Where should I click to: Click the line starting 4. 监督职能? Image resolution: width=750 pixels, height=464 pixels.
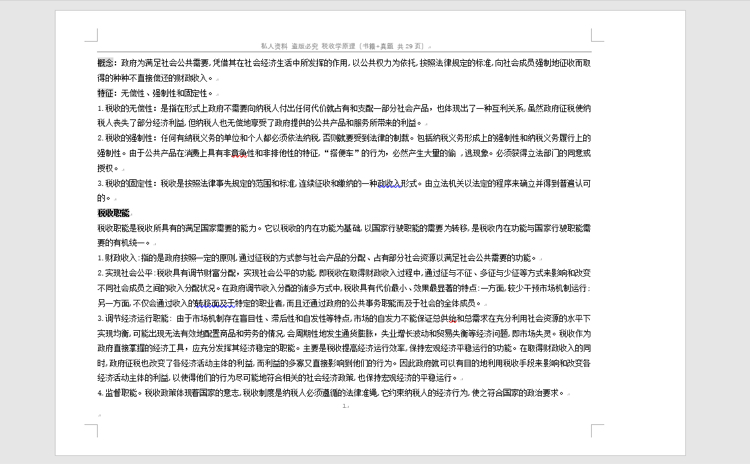[331, 393]
